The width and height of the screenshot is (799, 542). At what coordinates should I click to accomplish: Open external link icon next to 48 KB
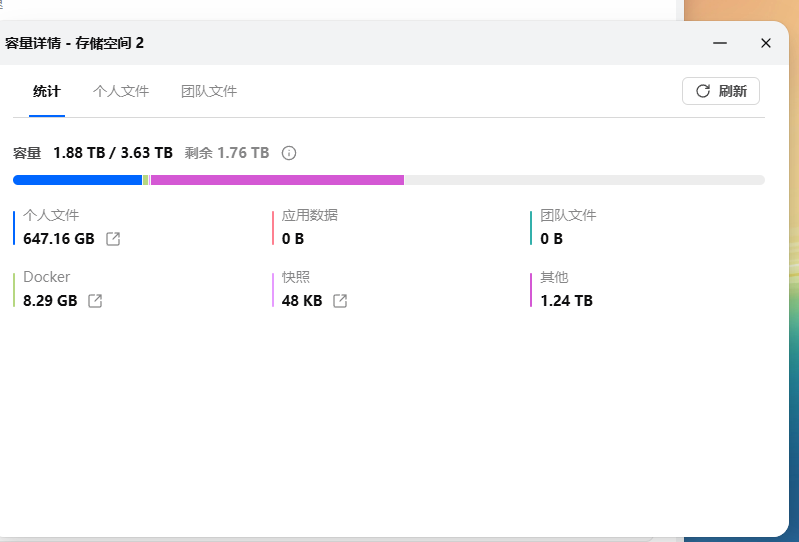pos(340,301)
